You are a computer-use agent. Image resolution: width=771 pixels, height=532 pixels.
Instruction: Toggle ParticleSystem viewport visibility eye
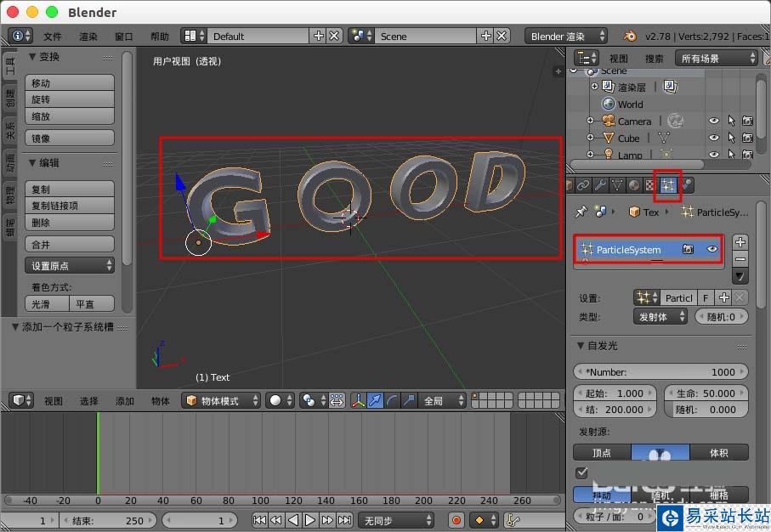tap(712, 250)
